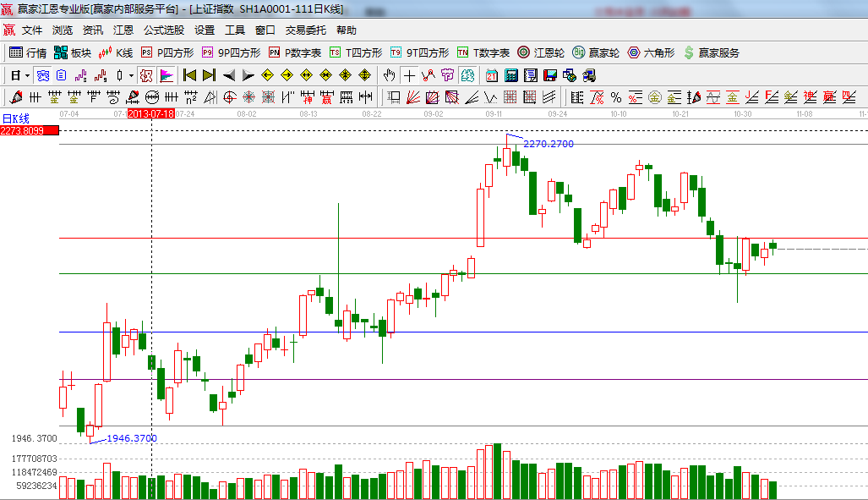
Task: Open the 交易委托 menu
Action: [305, 30]
